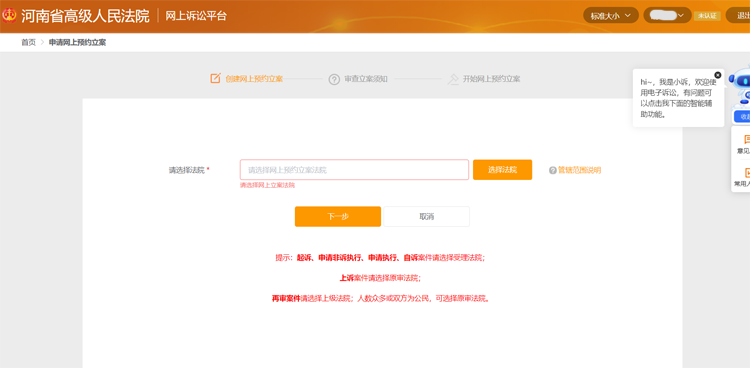Click the 下一步 button
The height and width of the screenshot is (368, 750).
click(338, 216)
